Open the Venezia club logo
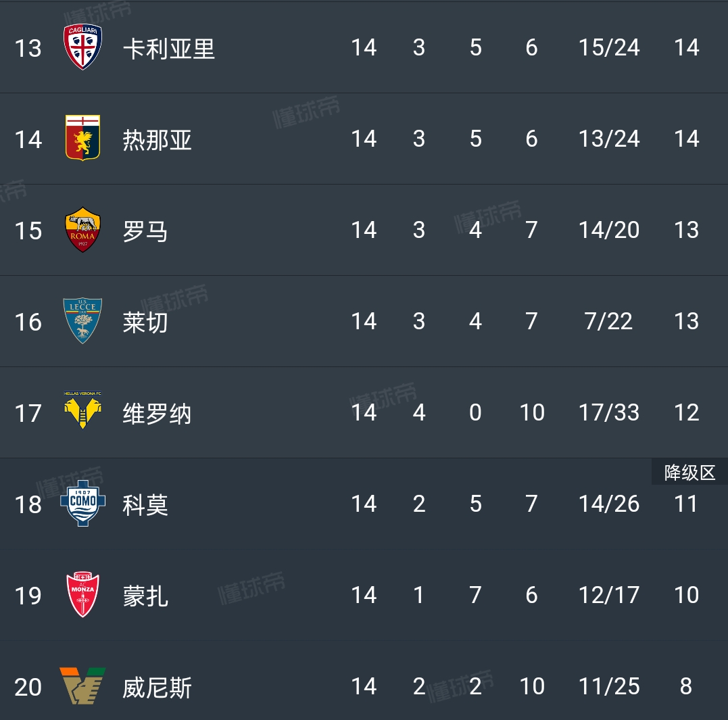Screen dimensions: 728x720 82,686
